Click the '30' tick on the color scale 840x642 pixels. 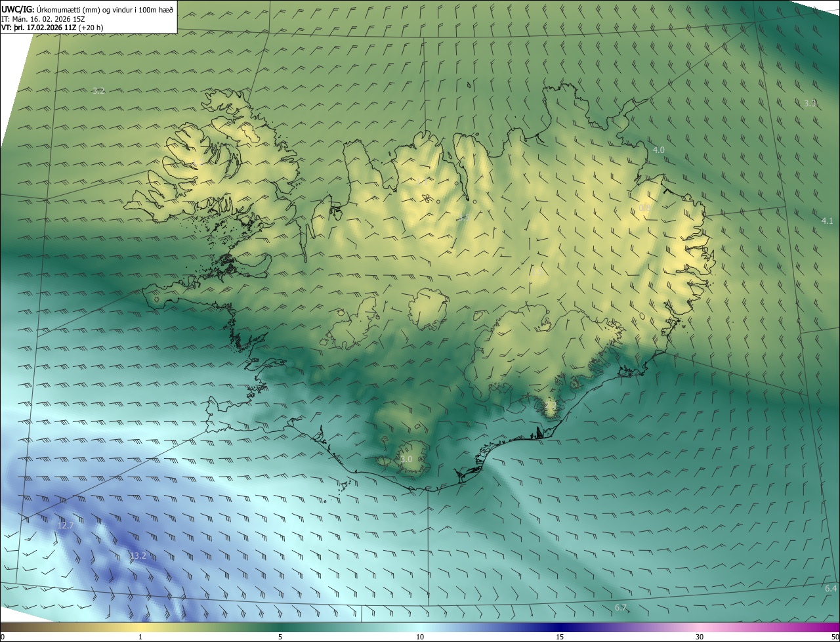(x=700, y=637)
